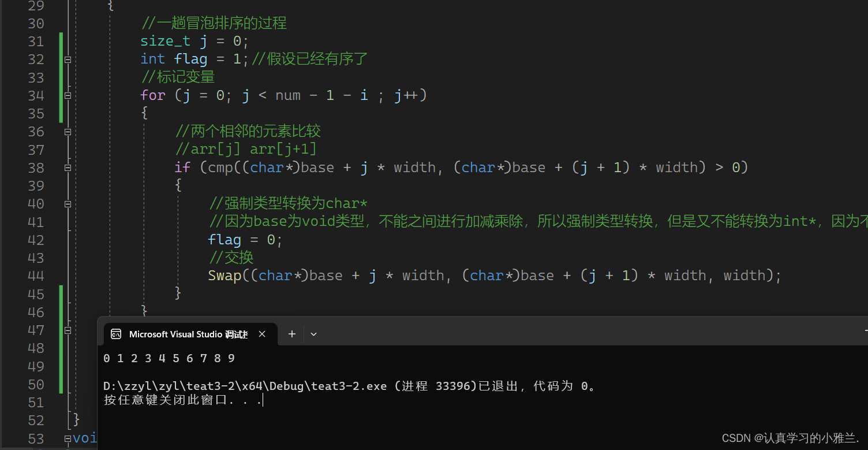
Task: Click line number 30 in the gutter
Action: [36, 24]
